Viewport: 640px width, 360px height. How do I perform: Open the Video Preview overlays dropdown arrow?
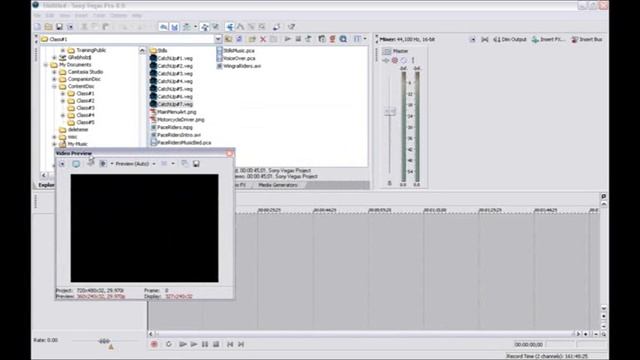[x=173, y=164]
